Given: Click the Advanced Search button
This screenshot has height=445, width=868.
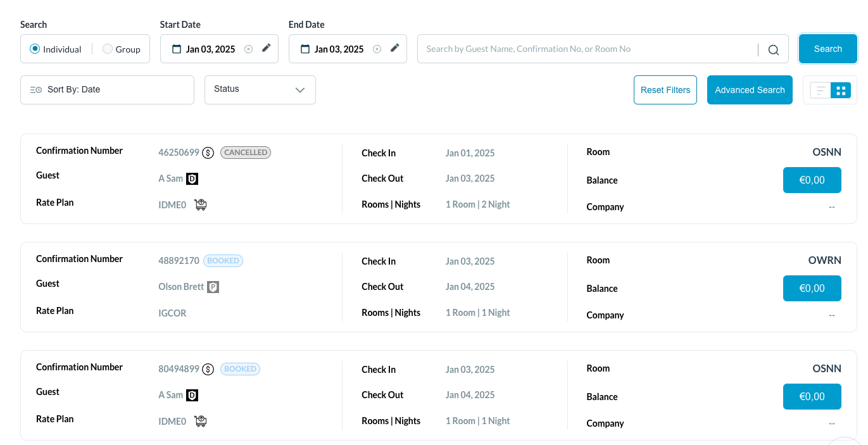Looking at the screenshot, I should click(750, 90).
